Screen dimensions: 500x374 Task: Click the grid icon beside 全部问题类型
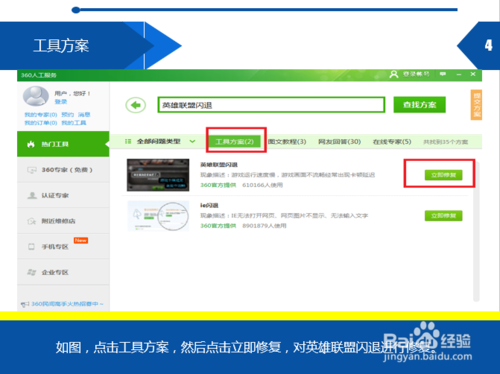pos(128,141)
